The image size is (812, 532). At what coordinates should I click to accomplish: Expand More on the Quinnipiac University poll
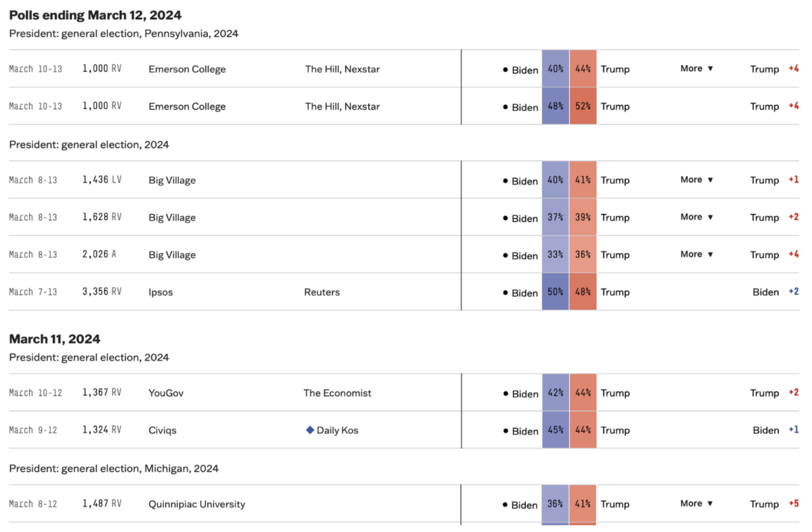tap(696, 503)
